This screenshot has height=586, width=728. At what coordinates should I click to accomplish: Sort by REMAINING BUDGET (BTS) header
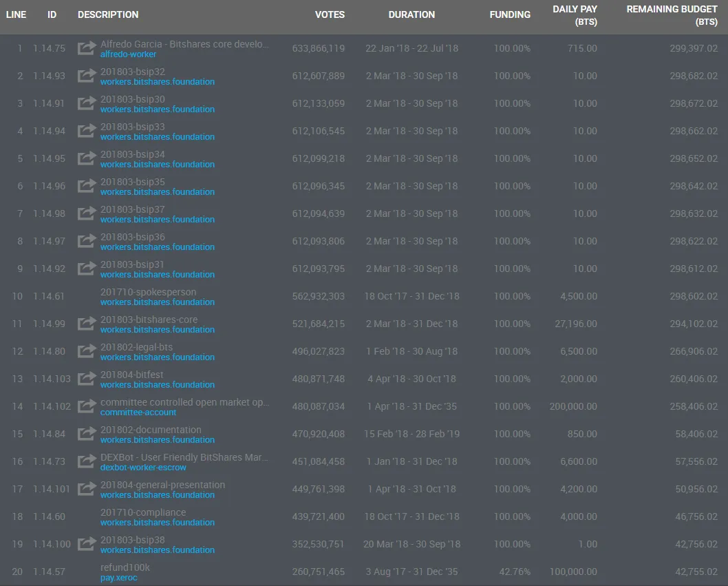click(672, 15)
